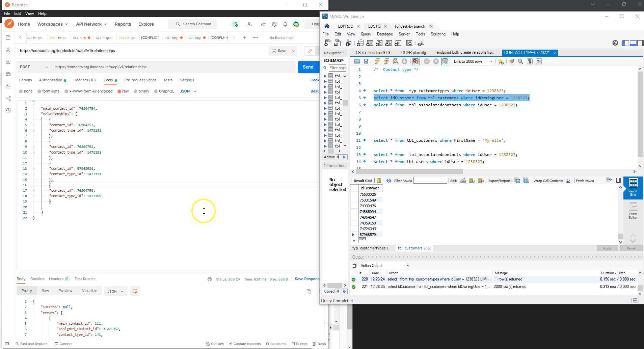Open the Query menu in MySQL Workbench
Screen dimensions: 644x349
click(365, 34)
